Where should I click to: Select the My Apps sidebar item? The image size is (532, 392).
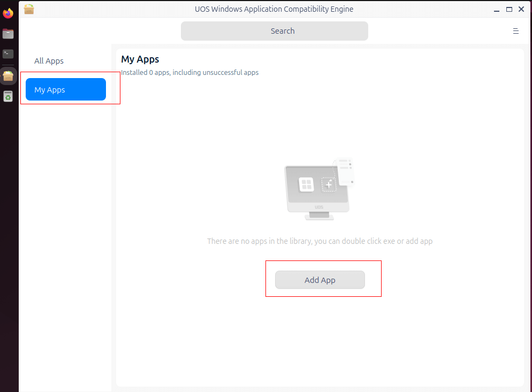coord(66,89)
